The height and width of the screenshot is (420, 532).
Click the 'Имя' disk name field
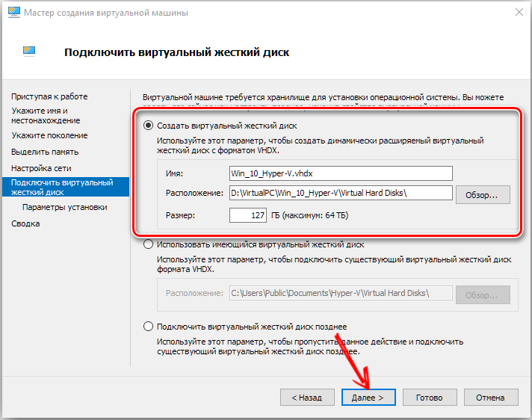[x=341, y=173]
